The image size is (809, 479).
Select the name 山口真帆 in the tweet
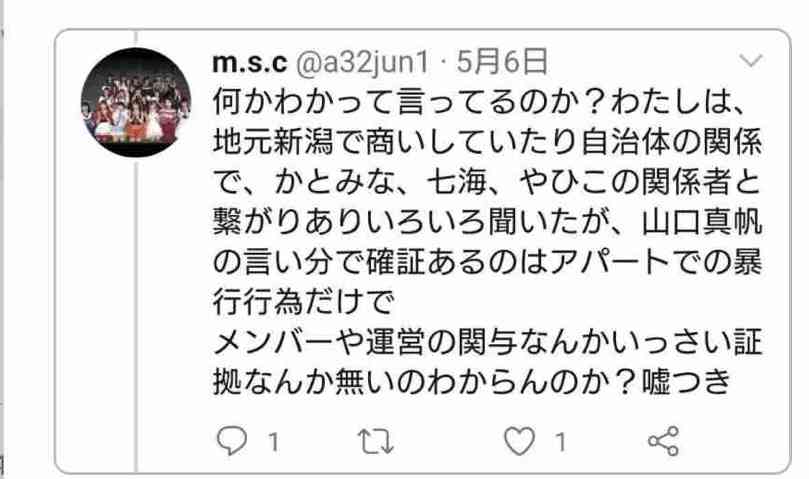[702, 222]
